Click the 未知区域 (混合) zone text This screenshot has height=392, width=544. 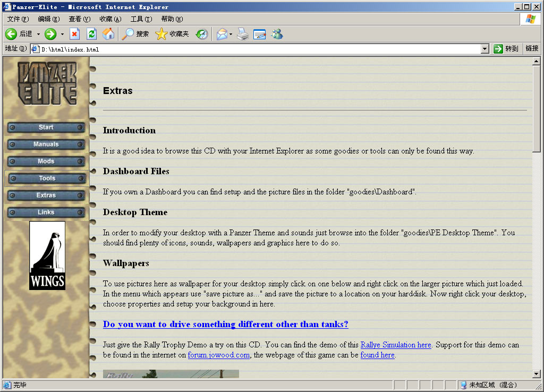tap(493, 385)
